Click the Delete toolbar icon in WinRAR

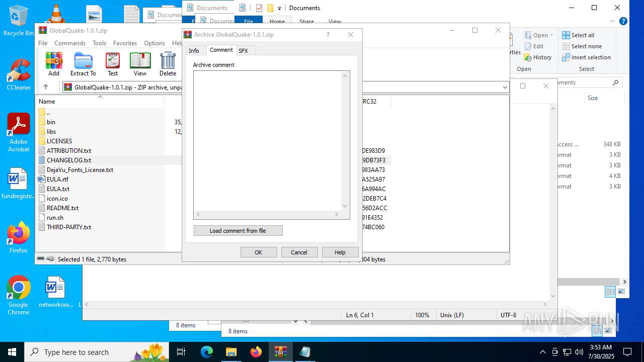[x=168, y=64]
